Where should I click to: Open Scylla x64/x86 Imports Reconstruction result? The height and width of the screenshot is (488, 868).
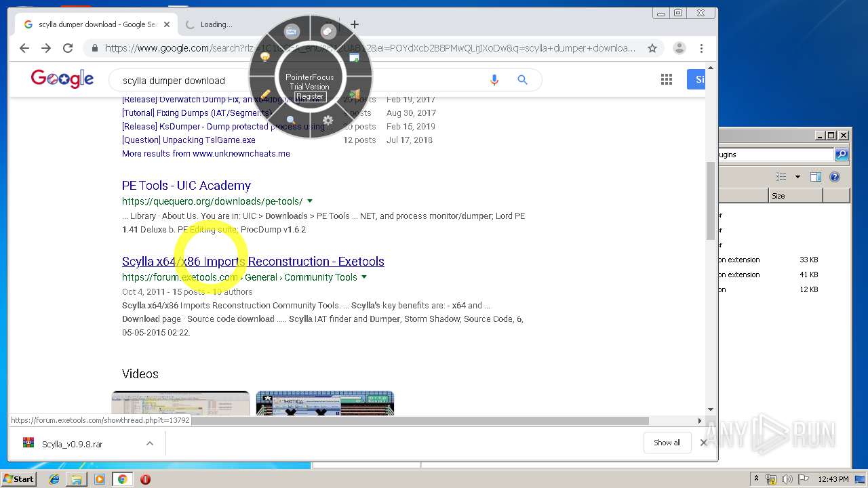click(253, 262)
